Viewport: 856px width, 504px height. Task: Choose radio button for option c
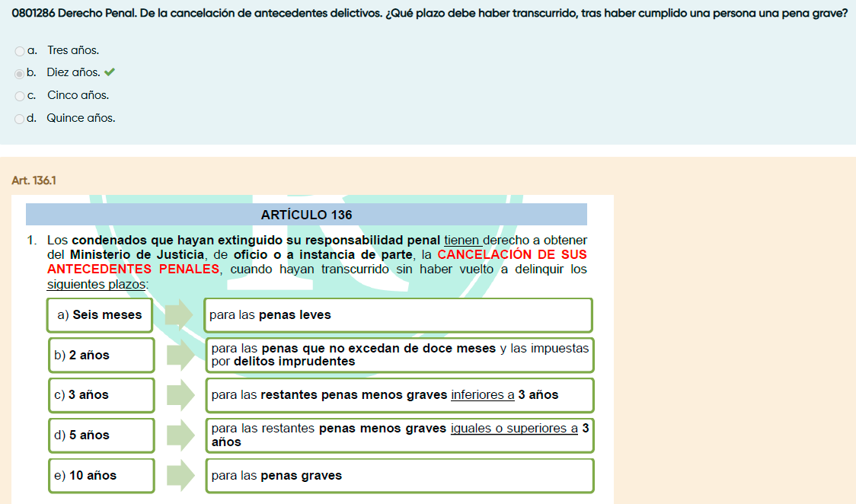pos(19,96)
